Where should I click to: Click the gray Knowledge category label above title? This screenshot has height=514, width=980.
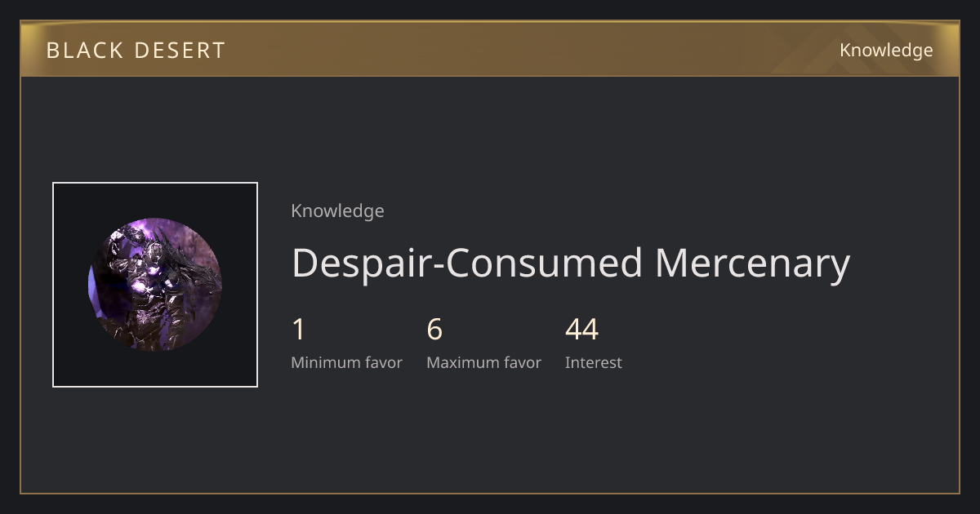point(337,211)
